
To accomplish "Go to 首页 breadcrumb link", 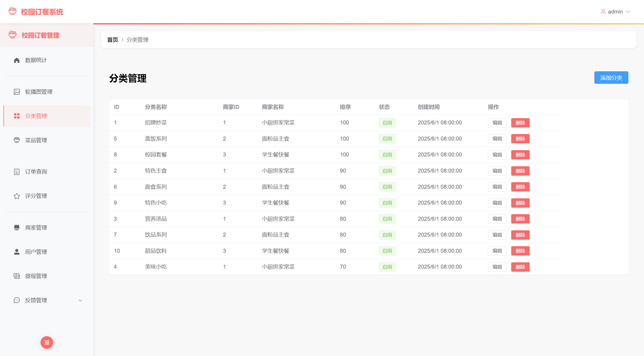I will (113, 40).
